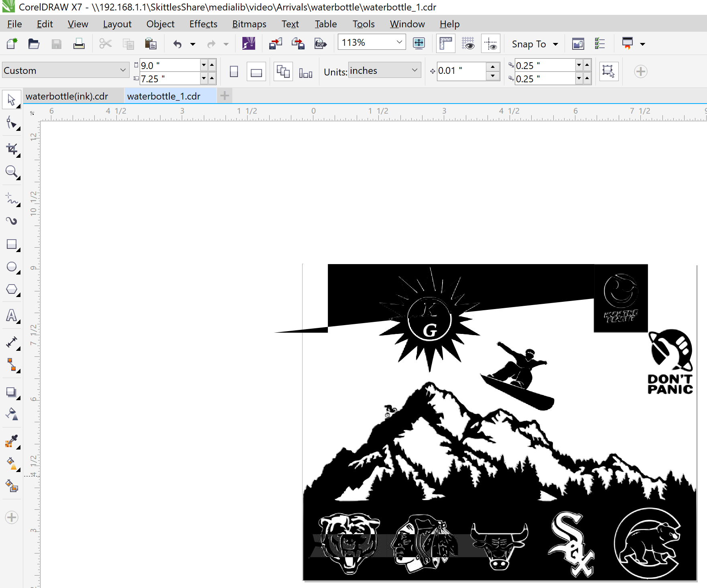The image size is (707, 588).
Task: Open the zoom level 113% dropdown
Action: point(399,42)
